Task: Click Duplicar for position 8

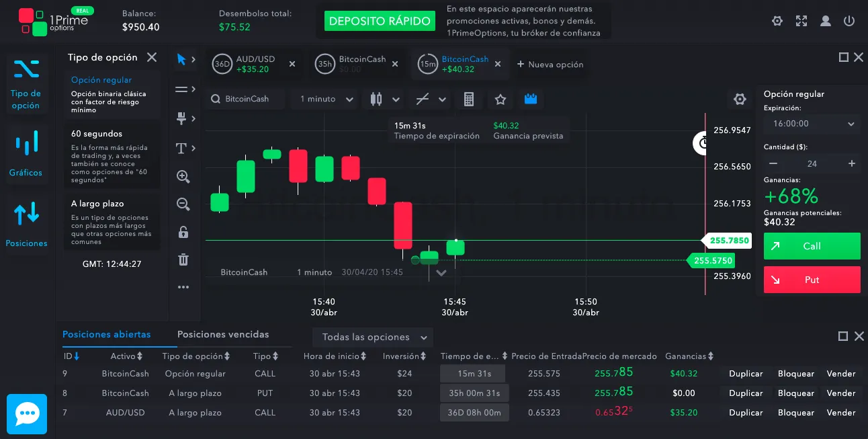Action: click(x=746, y=393)
